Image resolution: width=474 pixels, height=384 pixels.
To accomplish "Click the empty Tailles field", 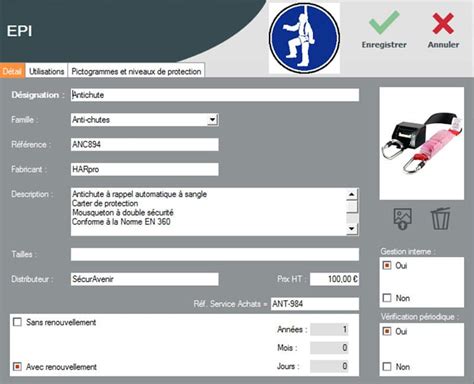I will 215,254.
